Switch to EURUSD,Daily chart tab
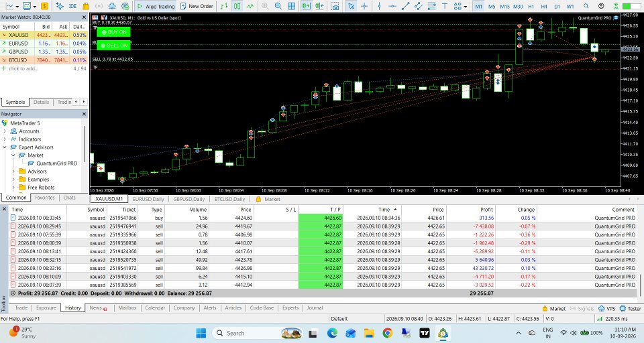The width and height of the screenshot is (644, 343). (x=148, y=199)
